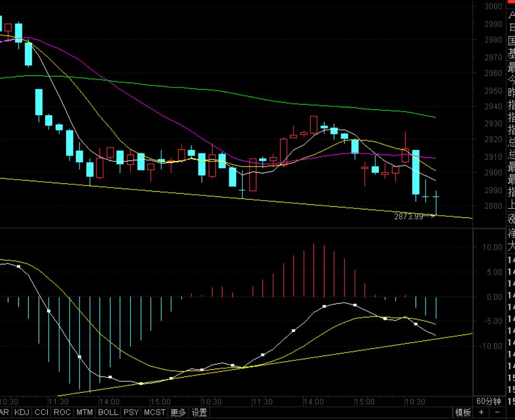Image resolution: width=515 pixels, height=420 pixels.
Task: Show the BOLL indicator
Action: click(x=108, y=413)
